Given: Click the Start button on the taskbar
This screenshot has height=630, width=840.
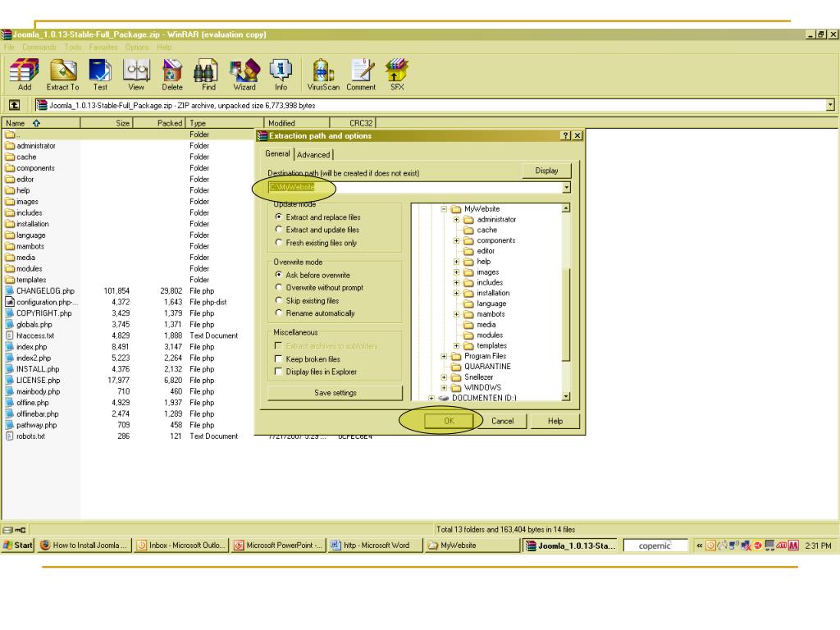Looking at the screenshot, I should point(18,546).
